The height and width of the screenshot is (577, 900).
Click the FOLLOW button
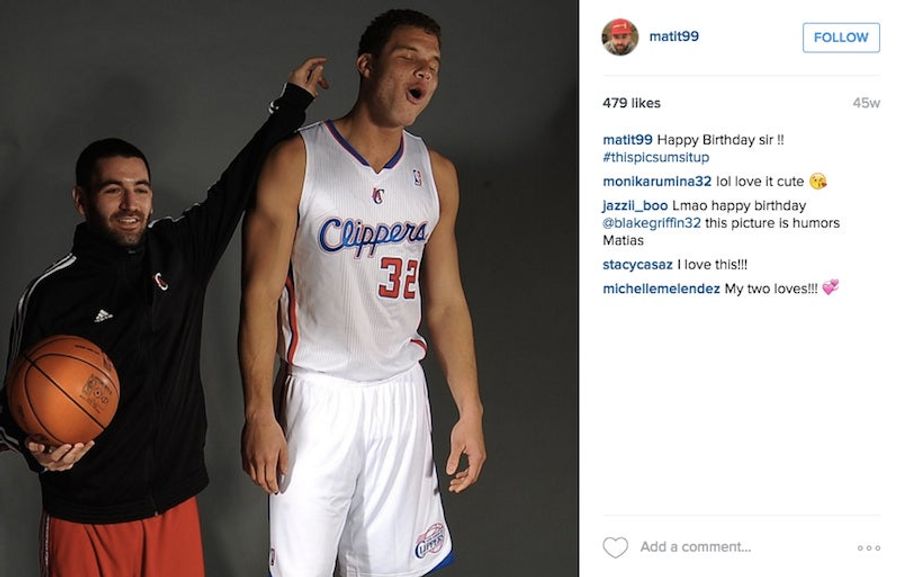coord(841,37)
